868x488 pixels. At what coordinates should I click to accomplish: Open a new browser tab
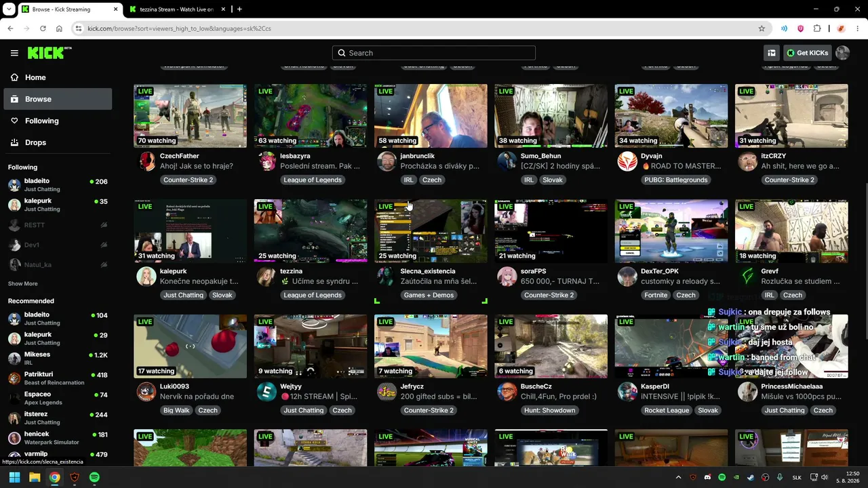pos(239,9)
